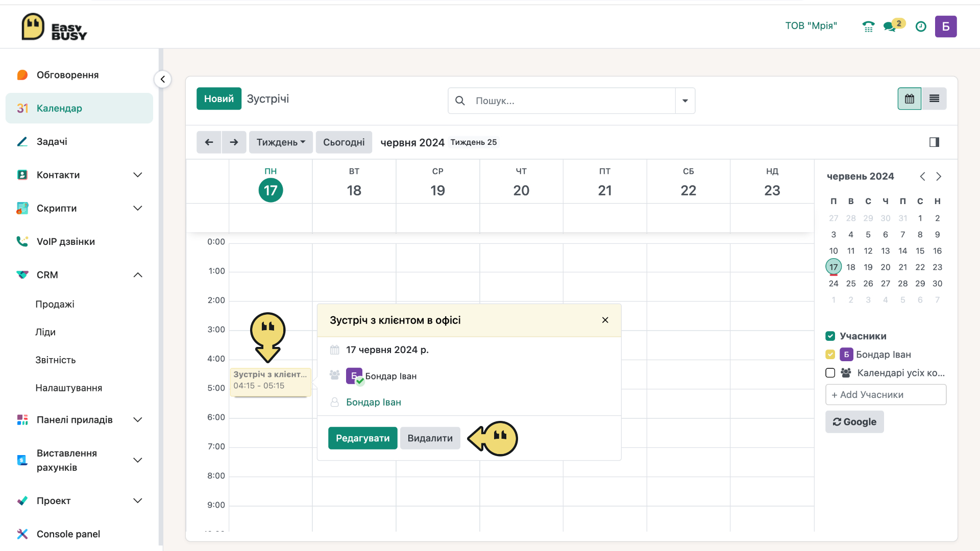Go to next month in mini calendar
The image size is (980, 551).
click(x=939, y=177)
